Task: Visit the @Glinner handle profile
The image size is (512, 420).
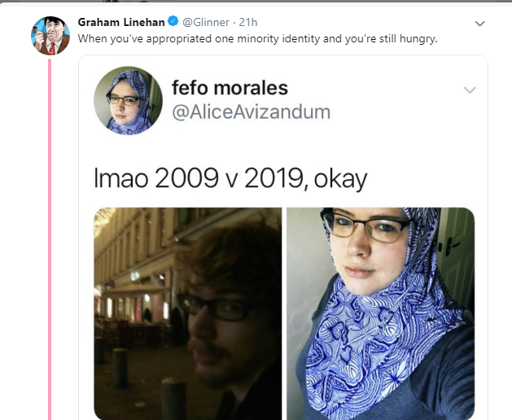Action: tap(206, 22)
